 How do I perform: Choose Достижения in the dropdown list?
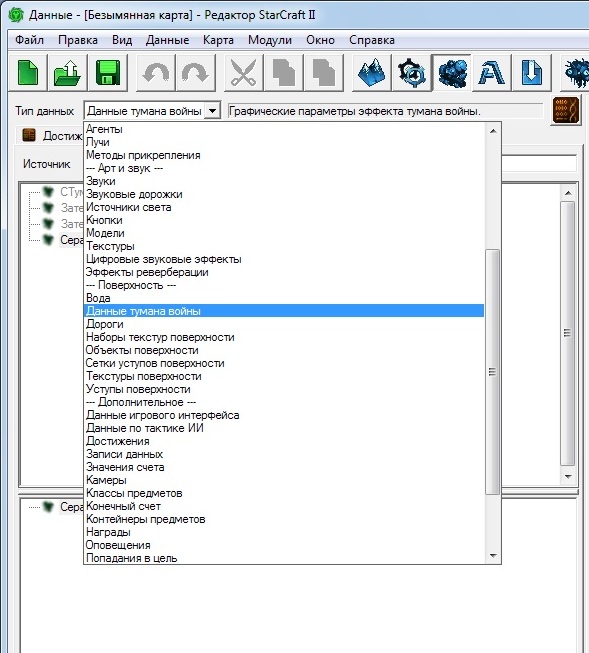pos(284,441)
